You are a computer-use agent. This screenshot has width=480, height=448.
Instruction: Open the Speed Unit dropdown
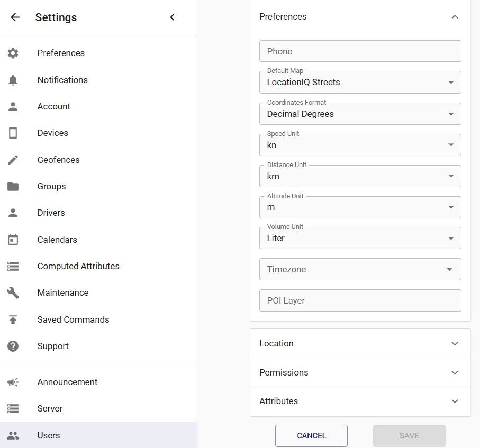360,145
